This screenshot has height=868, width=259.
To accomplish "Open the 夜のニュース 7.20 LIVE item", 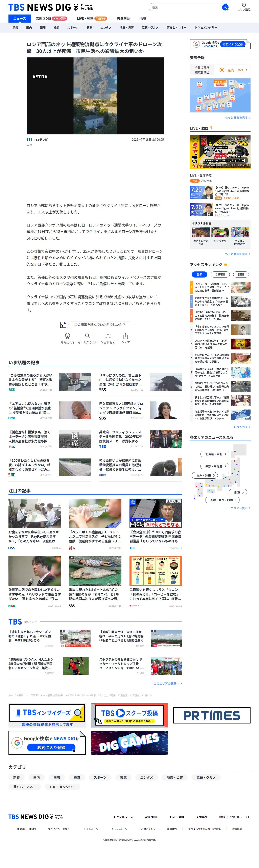I will (x=220, y=210).
